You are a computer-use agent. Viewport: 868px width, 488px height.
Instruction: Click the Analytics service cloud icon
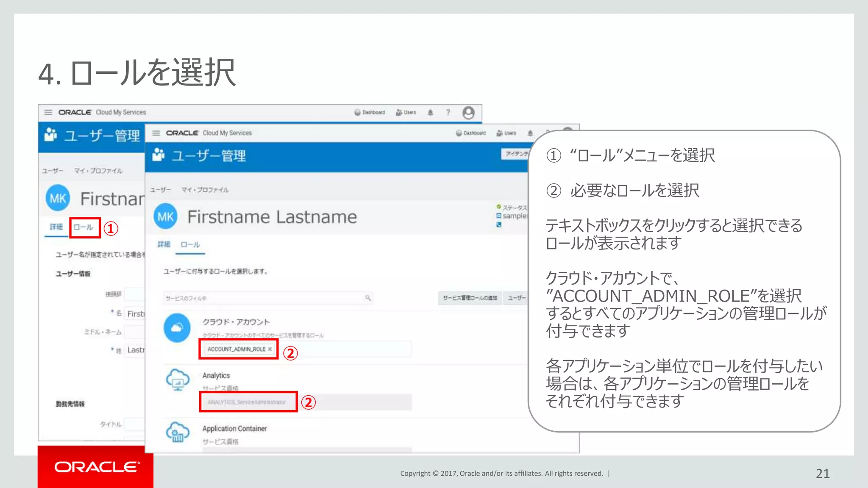[x=178, y=380]
